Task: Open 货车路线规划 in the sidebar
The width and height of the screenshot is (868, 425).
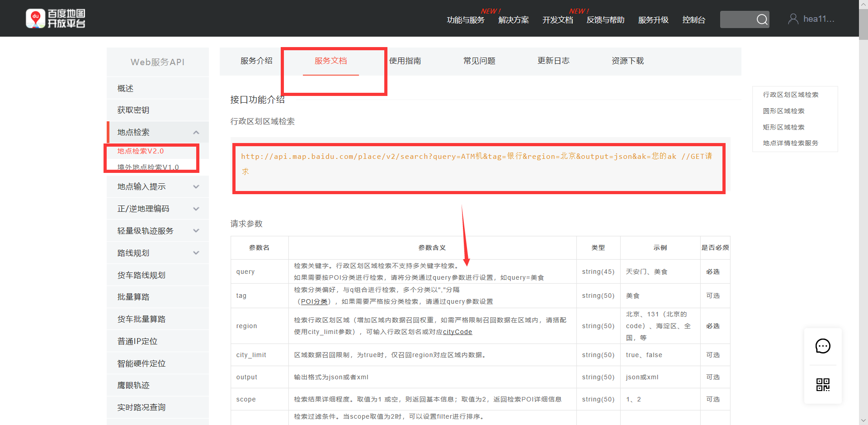Action: click(x=158, y=275)
